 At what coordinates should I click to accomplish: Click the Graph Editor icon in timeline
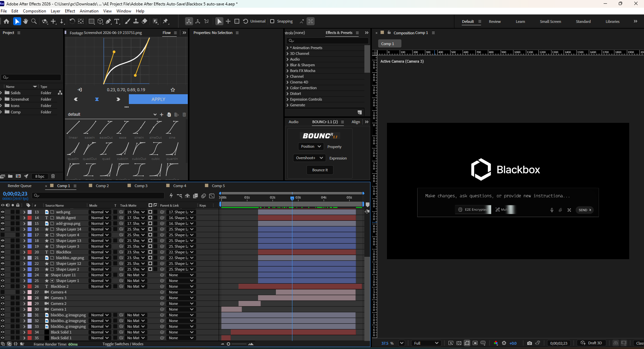click(212, 196)
